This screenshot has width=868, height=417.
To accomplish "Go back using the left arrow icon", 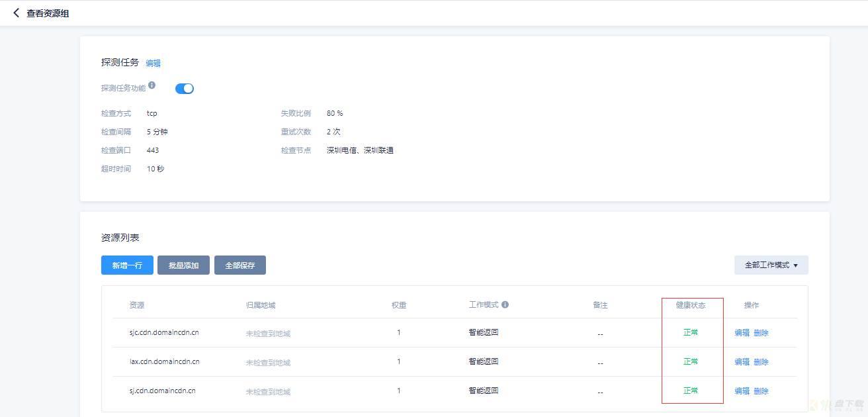I will pos(16,13).
